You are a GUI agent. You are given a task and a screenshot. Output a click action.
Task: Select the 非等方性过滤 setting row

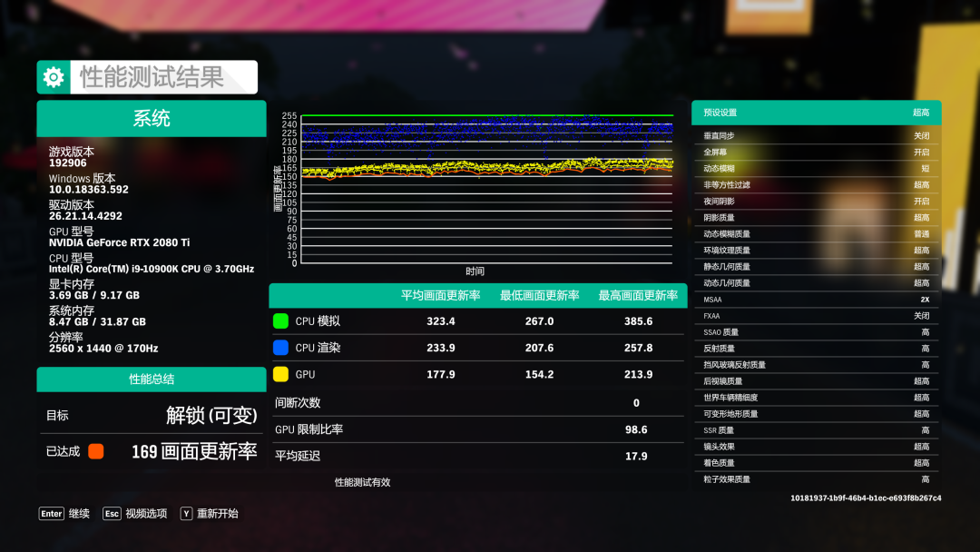pyautogui.click(x=817, y=185)
